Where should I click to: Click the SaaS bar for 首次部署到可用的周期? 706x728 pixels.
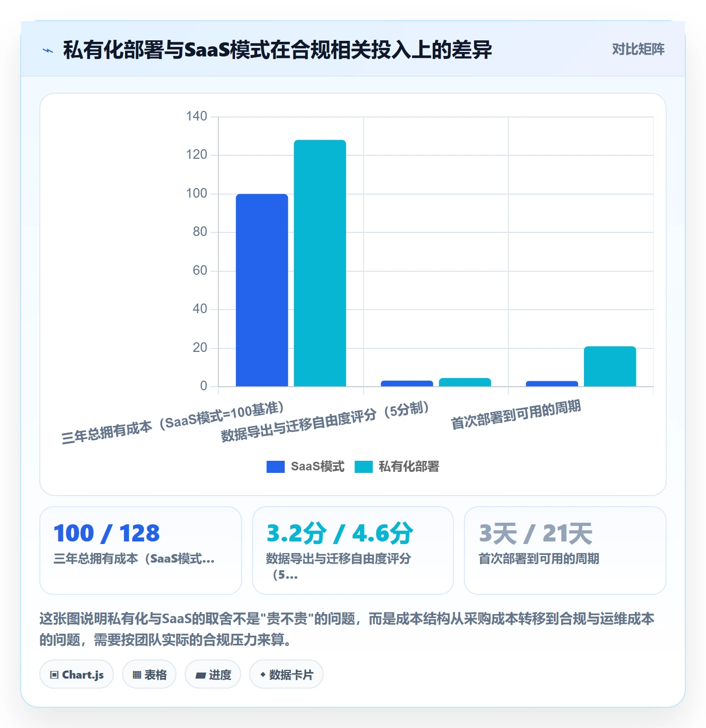coord(552,384)
